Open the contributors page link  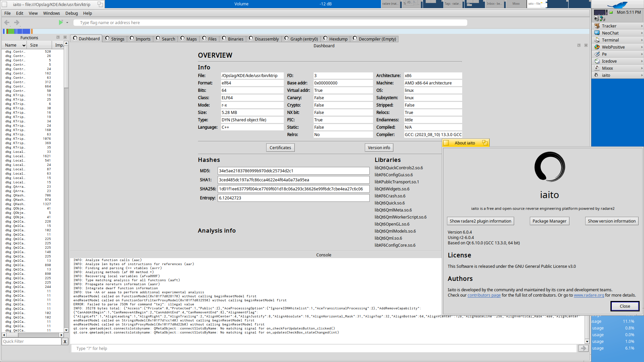[x=484, y=295]
